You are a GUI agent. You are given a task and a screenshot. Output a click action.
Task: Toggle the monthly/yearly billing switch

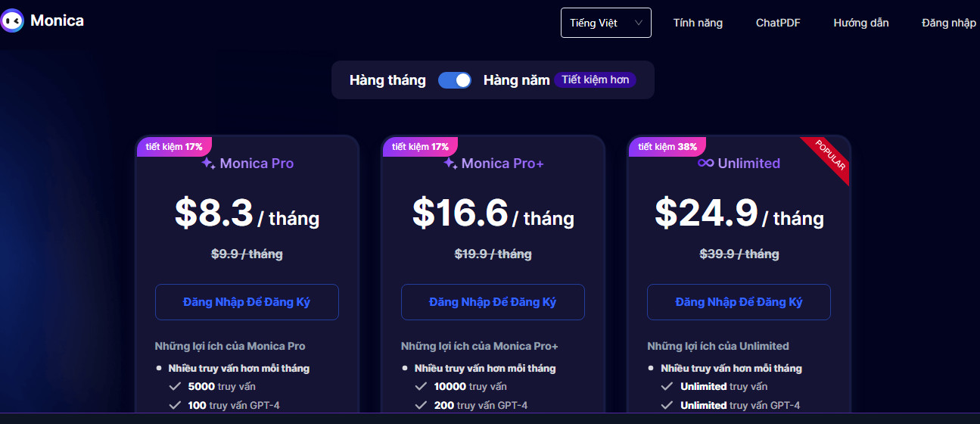coord(455,79)
